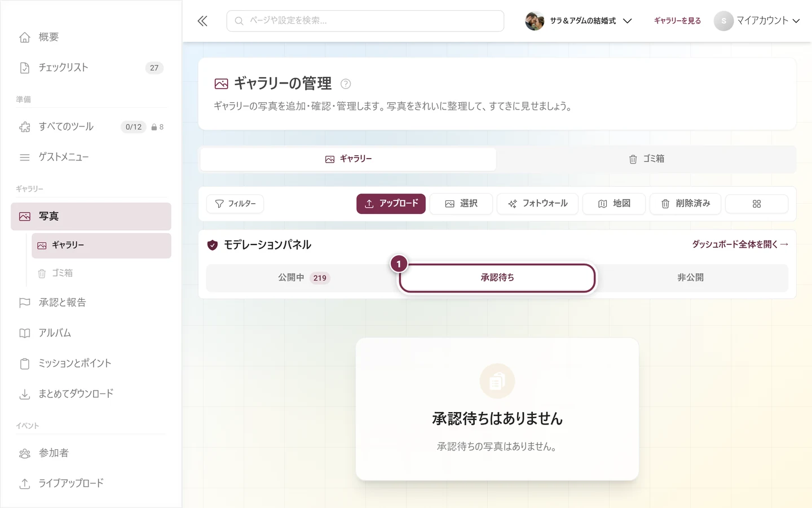
Task: Click the アップロード button
Action: click(391, 204)
